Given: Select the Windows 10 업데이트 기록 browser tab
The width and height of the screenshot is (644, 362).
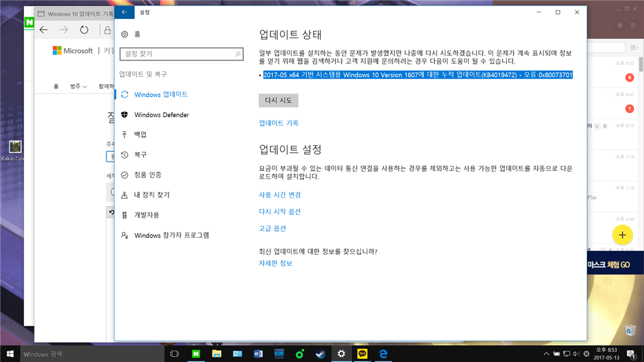Looking at the screenshot, I should [75, 14].
